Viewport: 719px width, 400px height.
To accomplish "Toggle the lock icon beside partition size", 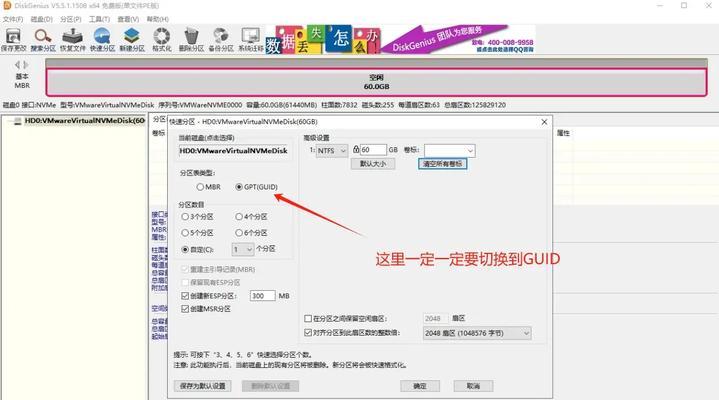I will 356,149.
